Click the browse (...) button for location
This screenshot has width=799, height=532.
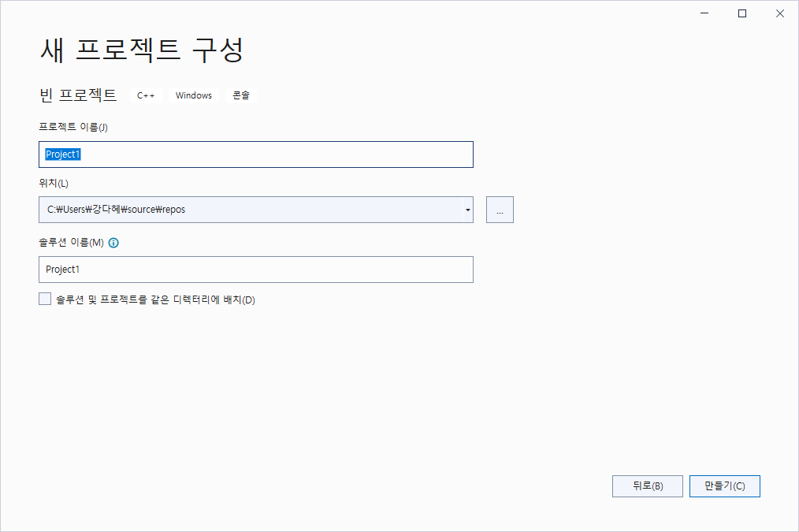pos(500,210)
